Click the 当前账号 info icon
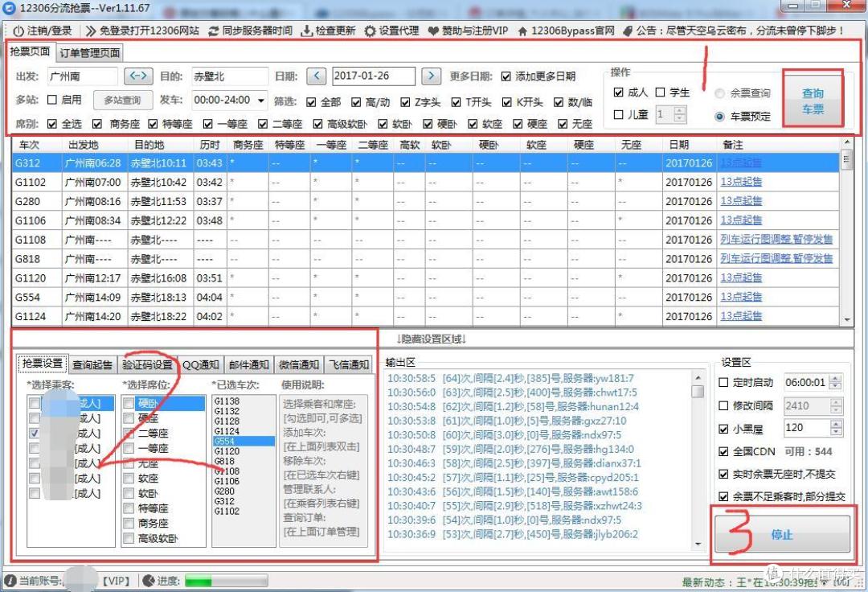This screenshot has height=592, width=868. (10, 581)
